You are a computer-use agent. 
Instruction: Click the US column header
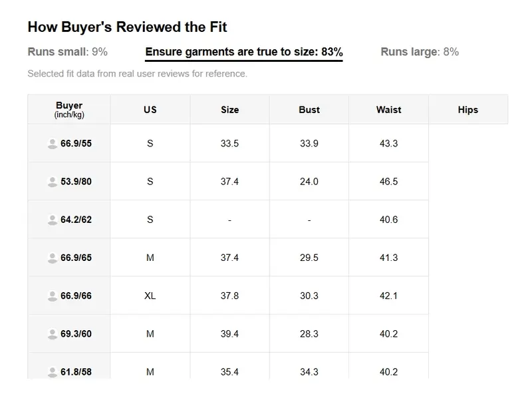pos(150,109)
